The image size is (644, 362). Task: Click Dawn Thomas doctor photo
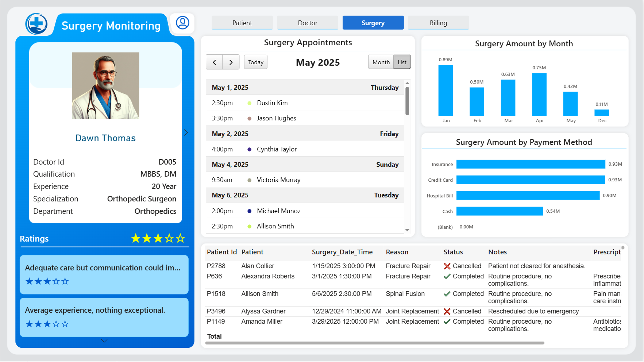(x=105, y=86)
